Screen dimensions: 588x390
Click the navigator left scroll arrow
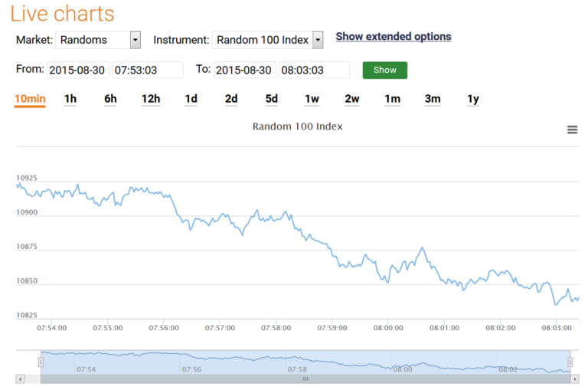[x=20, y=379]
